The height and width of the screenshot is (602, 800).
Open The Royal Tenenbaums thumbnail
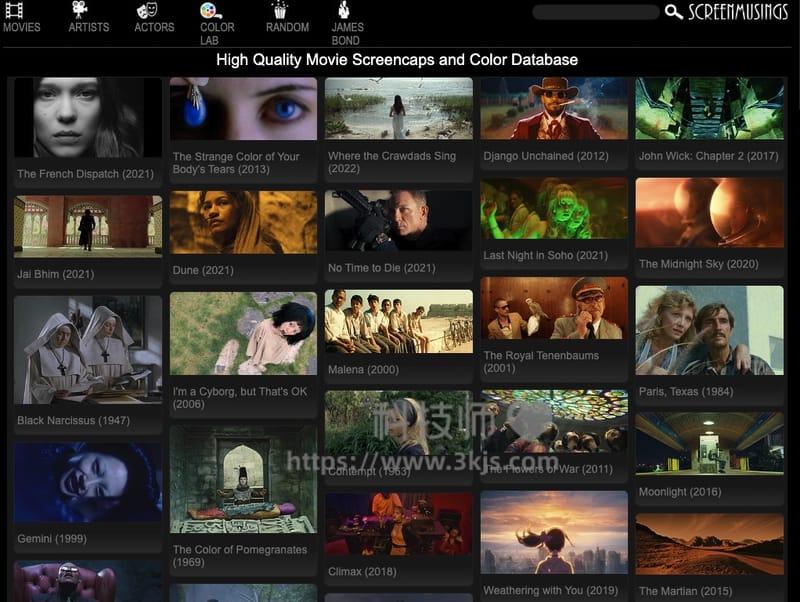coord(554,308)
